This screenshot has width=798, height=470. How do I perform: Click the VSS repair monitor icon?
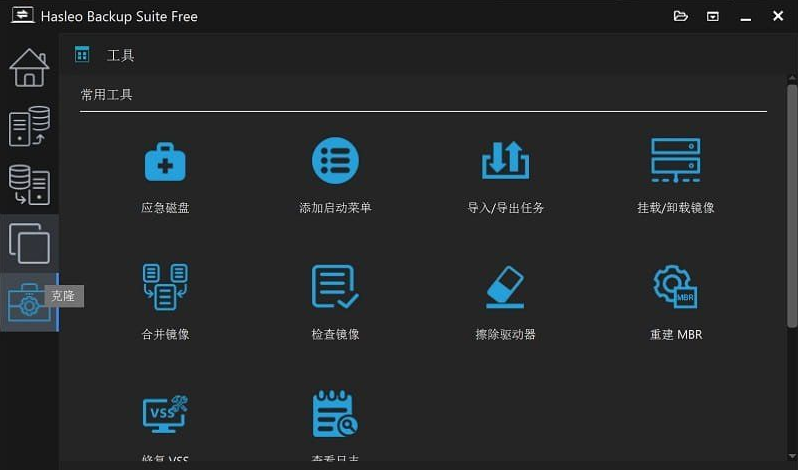165,413
